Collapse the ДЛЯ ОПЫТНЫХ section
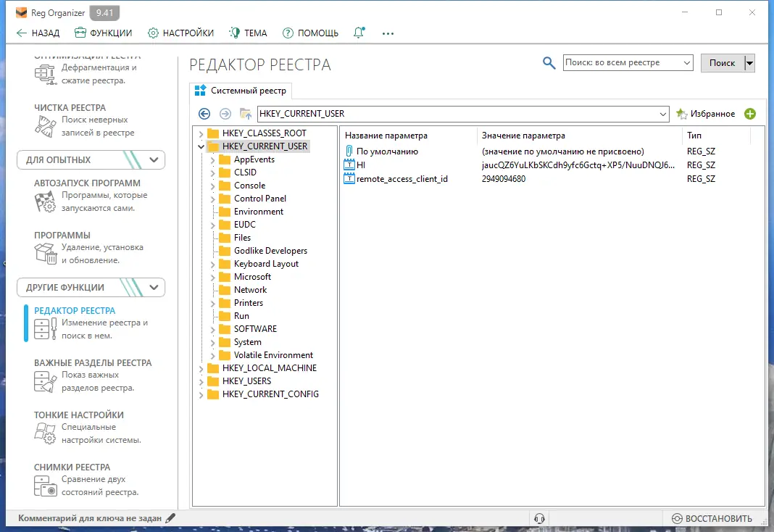774x532 pixels. pyautogui.click(x=154, y=160)
